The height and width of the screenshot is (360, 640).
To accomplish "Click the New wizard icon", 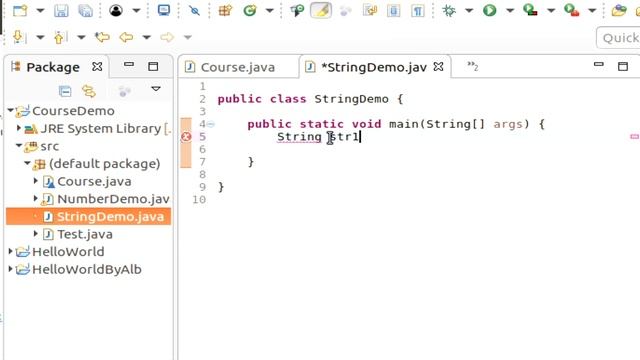I will [x=20, y=10].
